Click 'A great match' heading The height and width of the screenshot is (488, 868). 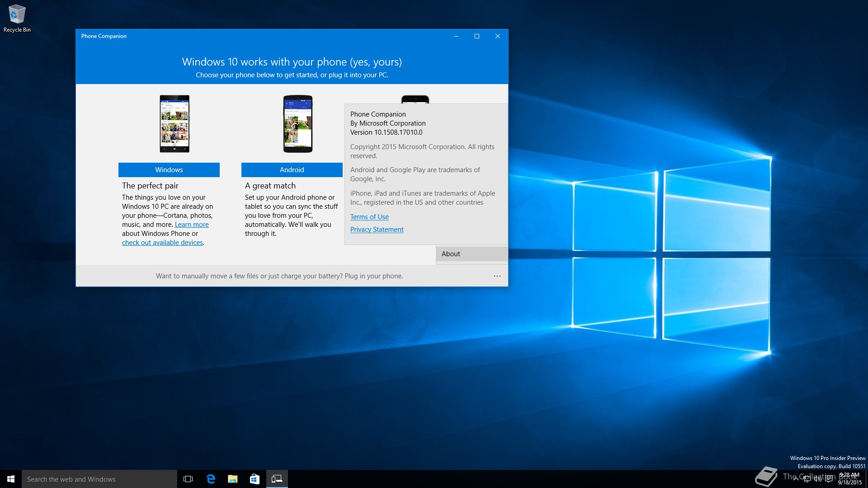[x=270, y=186]
